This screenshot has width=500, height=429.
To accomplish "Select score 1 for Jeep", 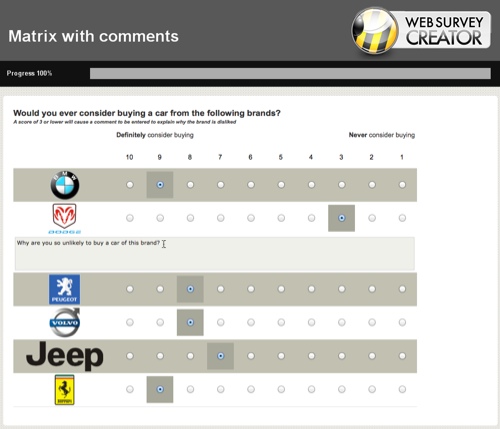I will pos(402,356).
